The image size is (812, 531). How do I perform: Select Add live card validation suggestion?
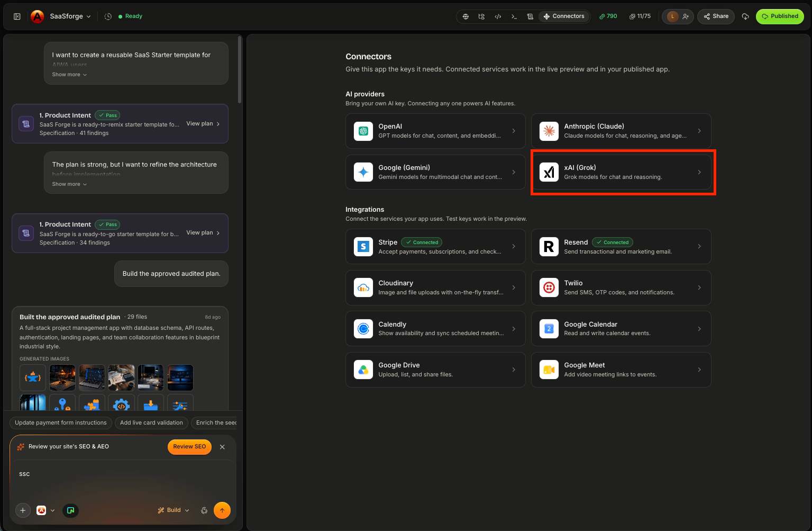click(151, 422)
